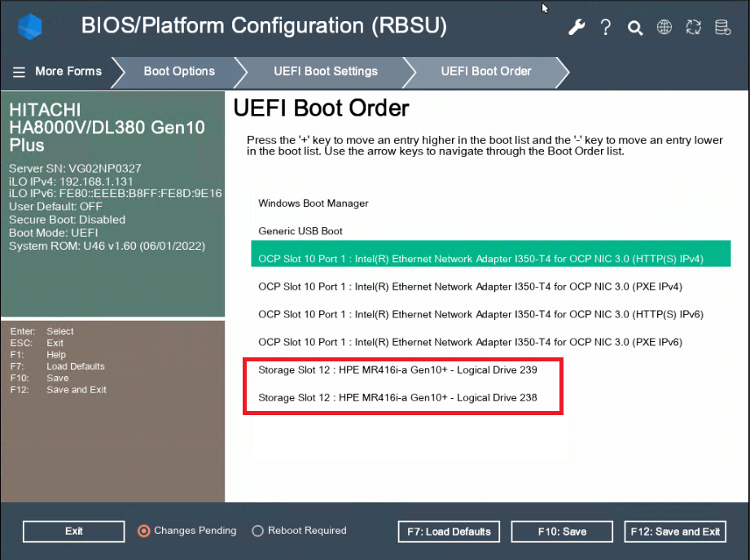Open the search magnifier icon
The width and height of the screenshot is (750, 560).
pos(634,28)
